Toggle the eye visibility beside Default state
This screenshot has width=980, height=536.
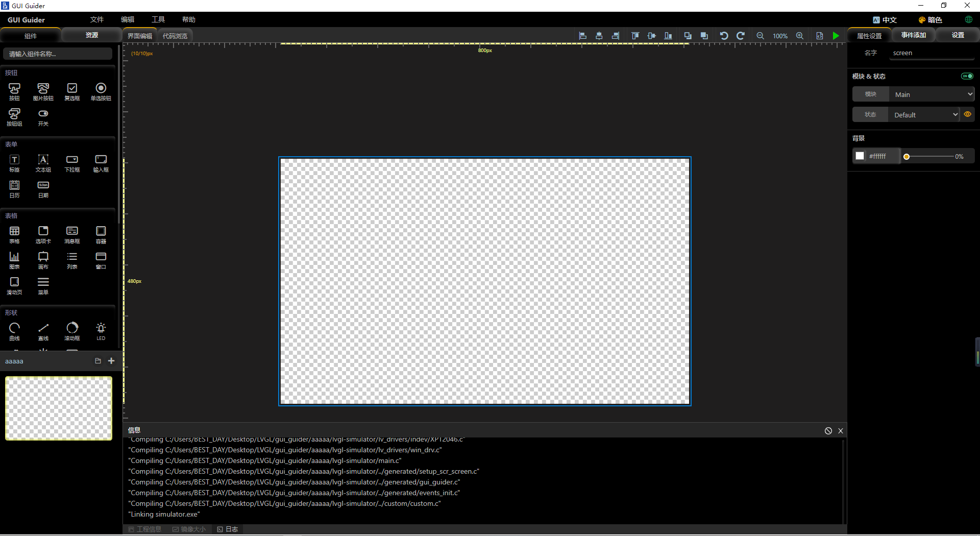[x=968, y=114]
